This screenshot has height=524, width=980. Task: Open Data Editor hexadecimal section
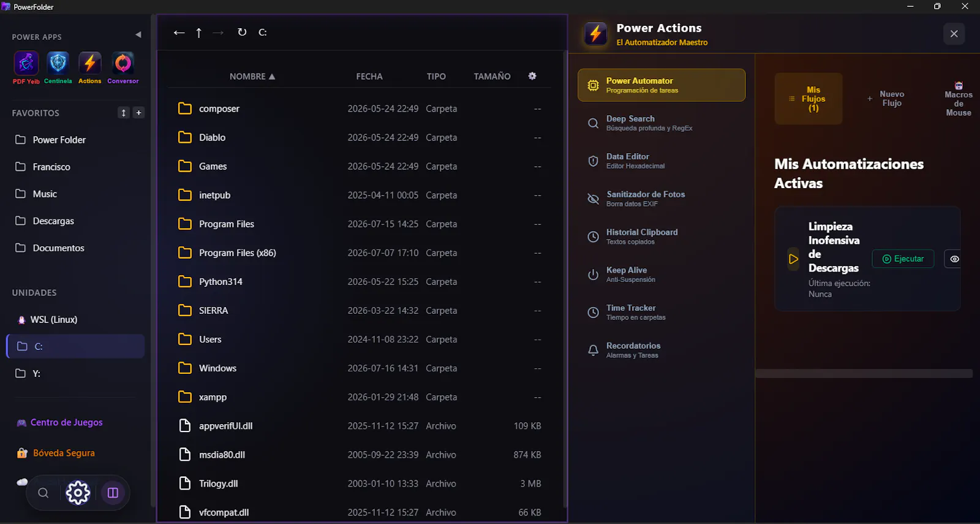click(x=661, y=161)
